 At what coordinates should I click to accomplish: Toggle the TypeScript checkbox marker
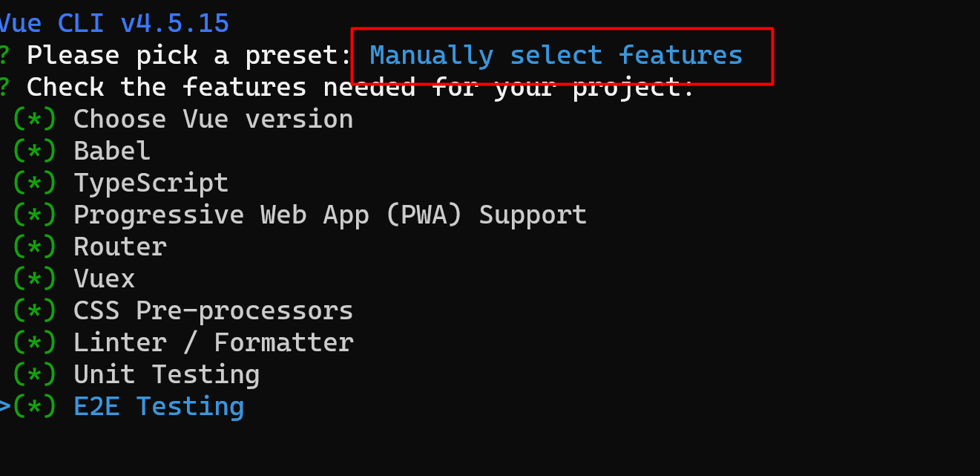click(35, 183)
